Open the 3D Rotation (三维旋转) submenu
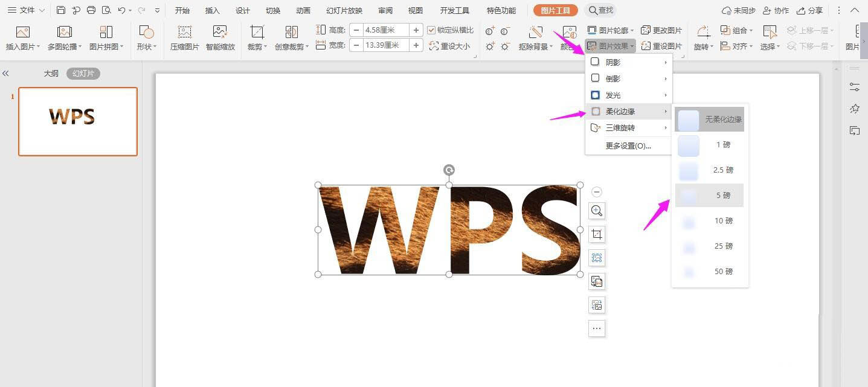Image resolution: width=868 pixels, height=387 pixels. pos(629,127)
